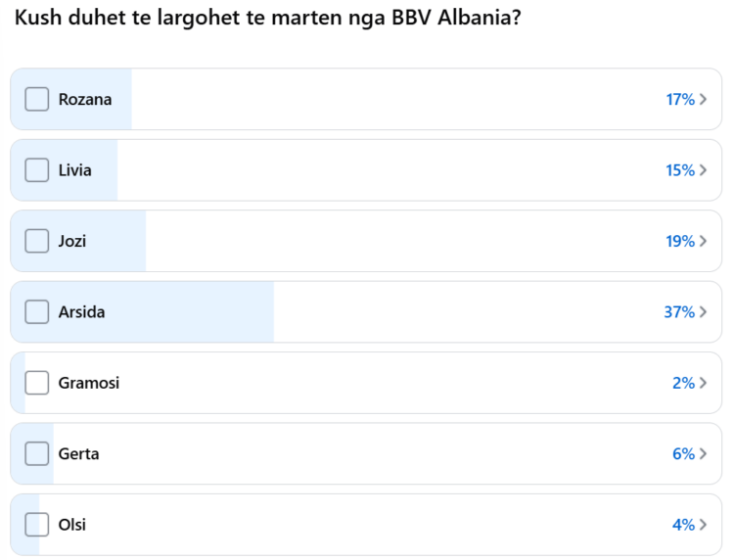Click the Arsida option label
The width and height of the screenshot is (734, 560).
[81, 312]
